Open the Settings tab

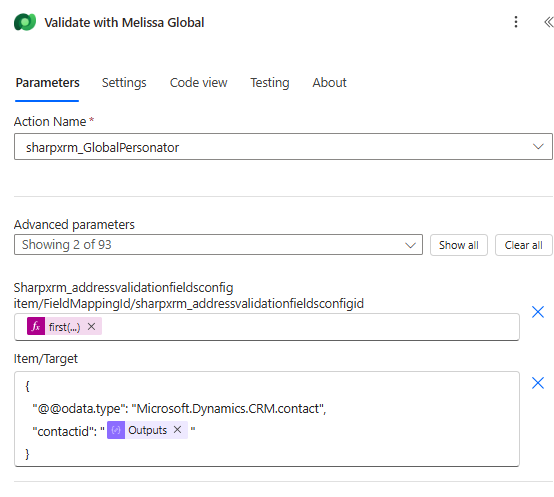124,83
